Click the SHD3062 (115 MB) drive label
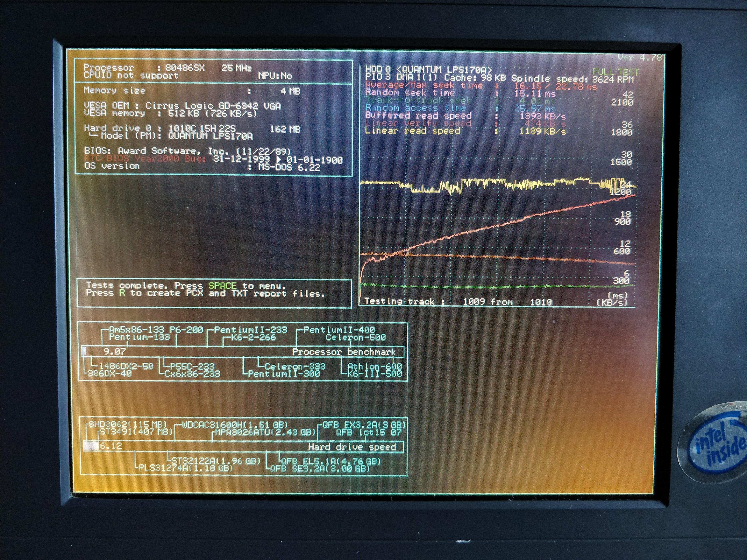 pyautogui.click(x=127, y=424)
